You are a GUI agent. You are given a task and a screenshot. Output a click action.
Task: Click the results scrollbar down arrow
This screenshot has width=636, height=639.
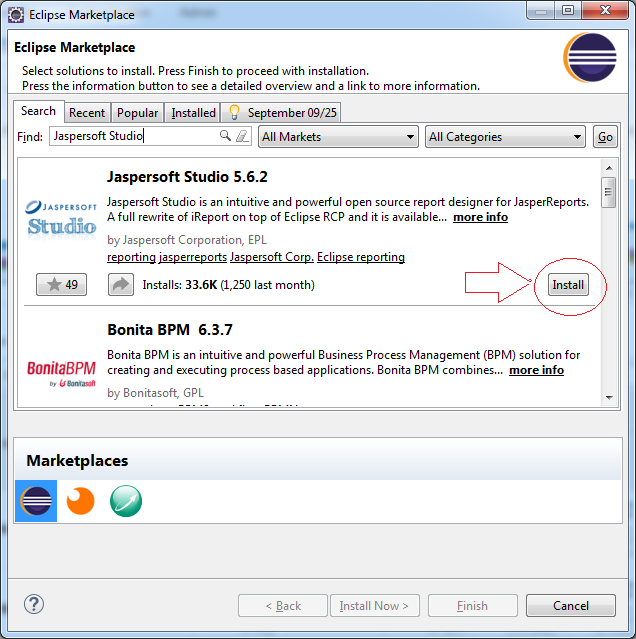coord(609,397)
